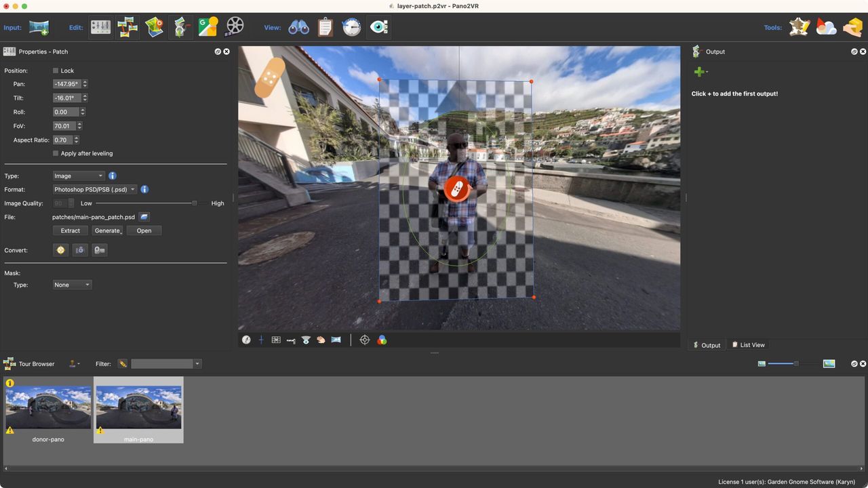
Task: Open the Google Street View tool
Action: click(x=208, y=28)
